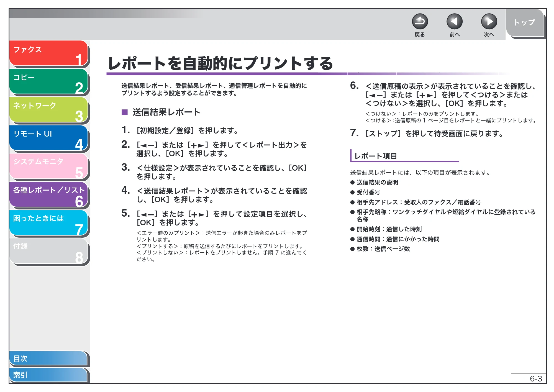Click bullet item 枚数:送信ページ数
Screen dimensions: 554x392
point(383,249)
